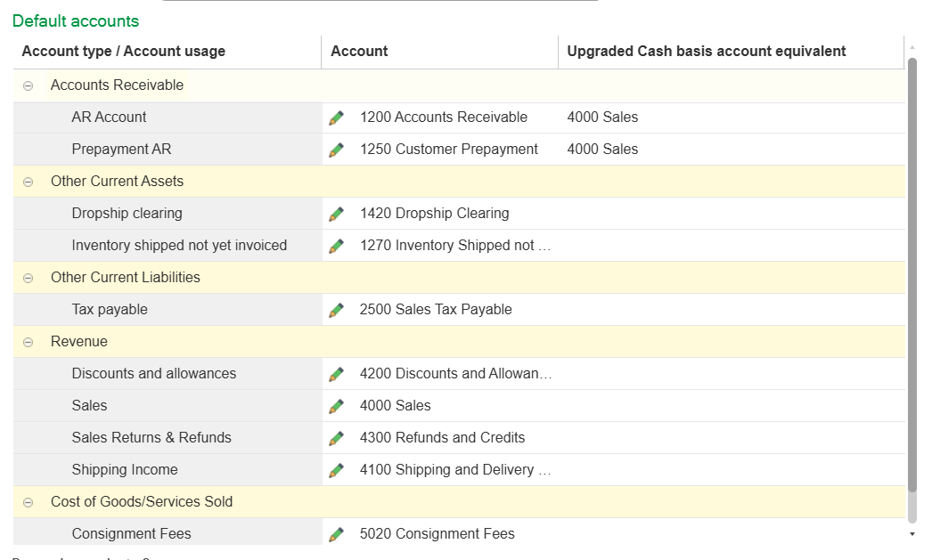Click the Account column header

coord(359,52)
